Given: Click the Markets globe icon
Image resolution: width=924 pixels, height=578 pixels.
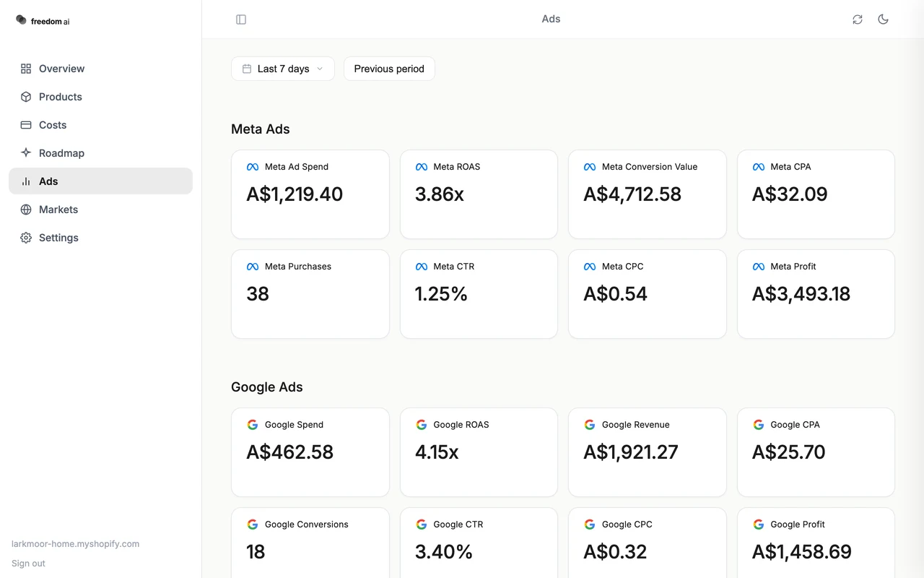Looking at the screenshot, I should pyautogui.click(x=26, y=210).
